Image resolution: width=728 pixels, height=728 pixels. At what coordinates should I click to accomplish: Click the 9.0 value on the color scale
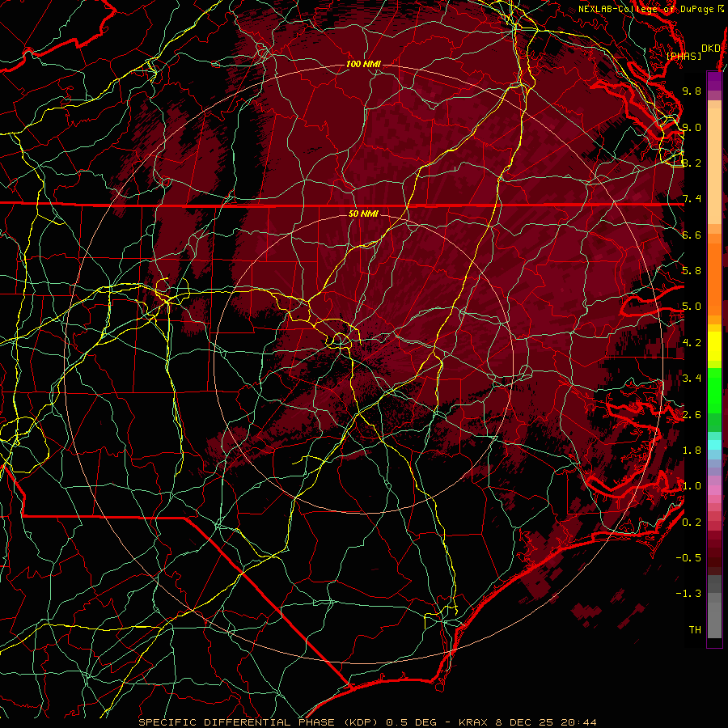coord(692,127)
